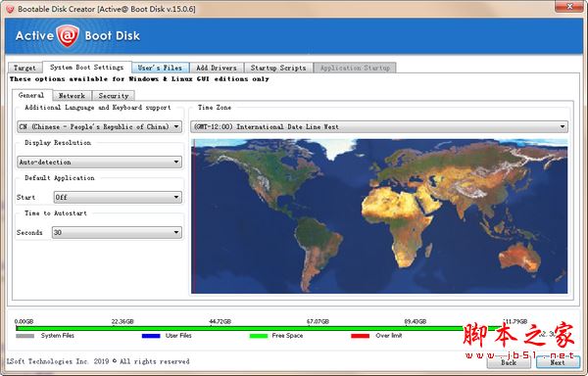
Task: Click the Back button
Action: (x=509, y=361)
